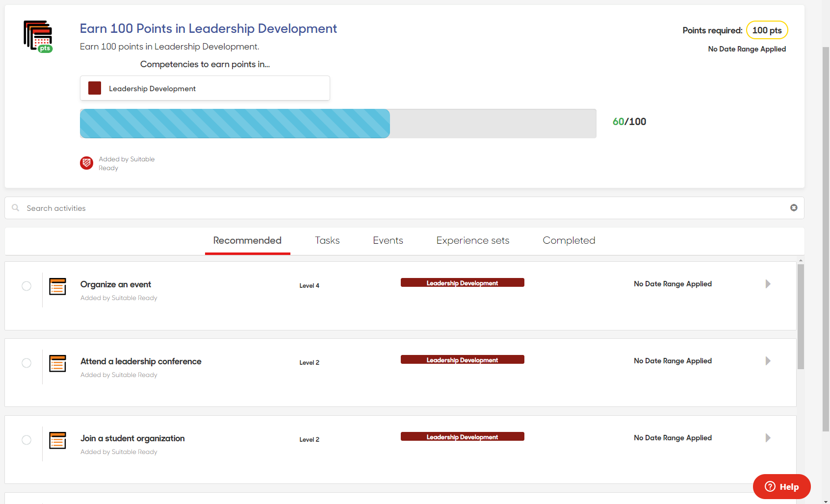830x504 pixels.
Task: Click the 60/100 progress count
Action: (629, 122)
